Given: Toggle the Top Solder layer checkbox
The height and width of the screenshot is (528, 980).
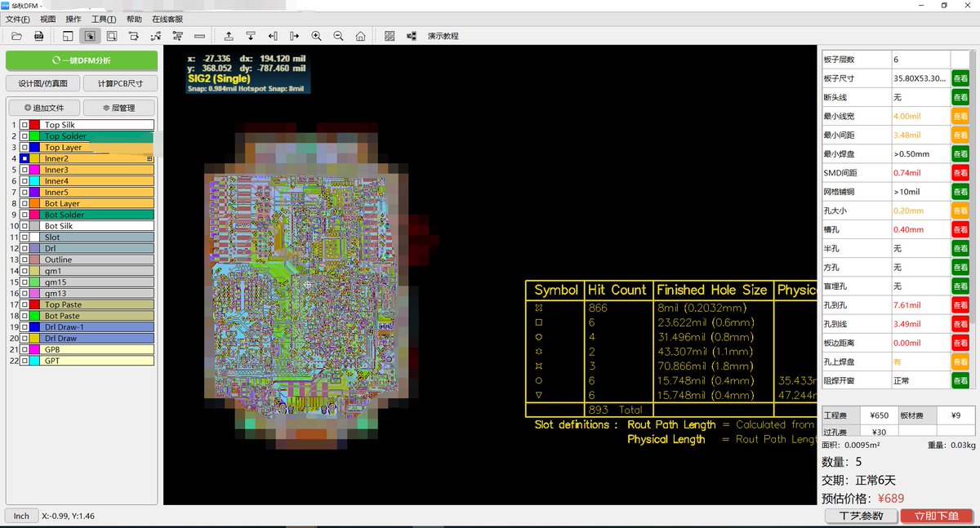Looking at the screenshot, I should [x=24, y=136].
